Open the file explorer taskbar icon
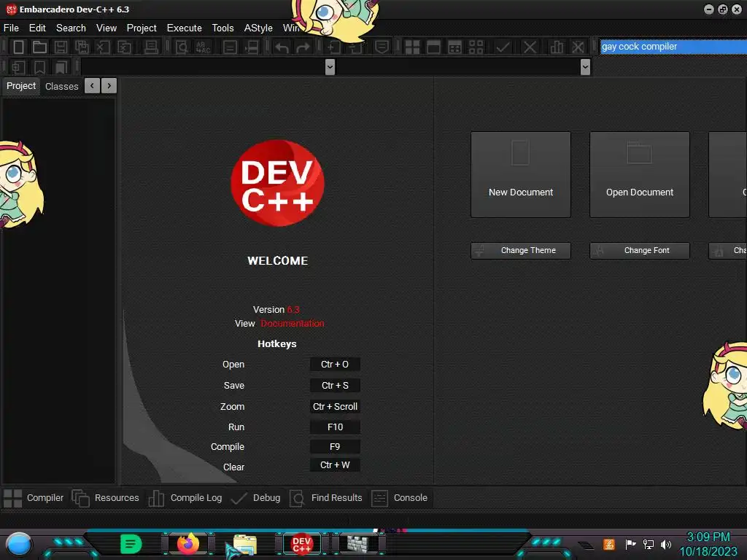The width and height of the screenshot is (747, 560). [x=245, y=544]
